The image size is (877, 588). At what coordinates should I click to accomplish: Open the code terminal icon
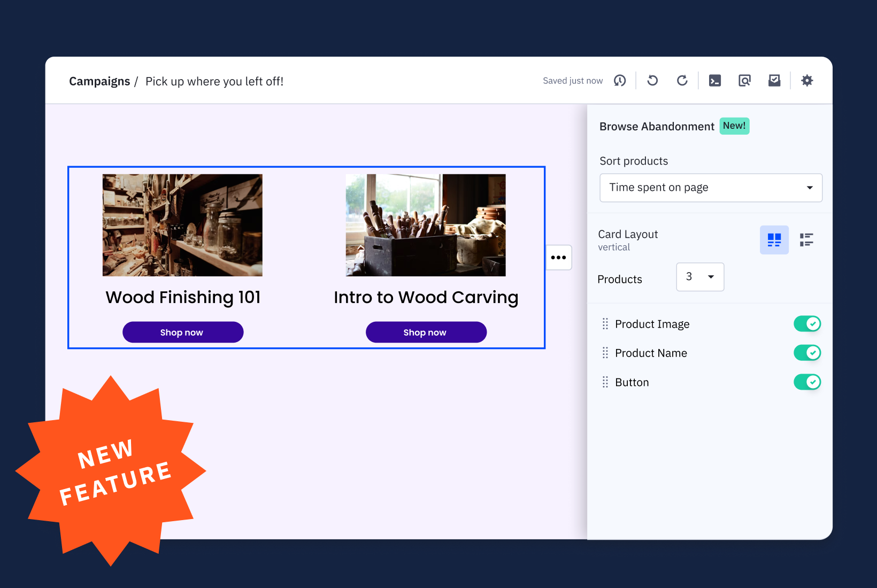click(715, 81)
